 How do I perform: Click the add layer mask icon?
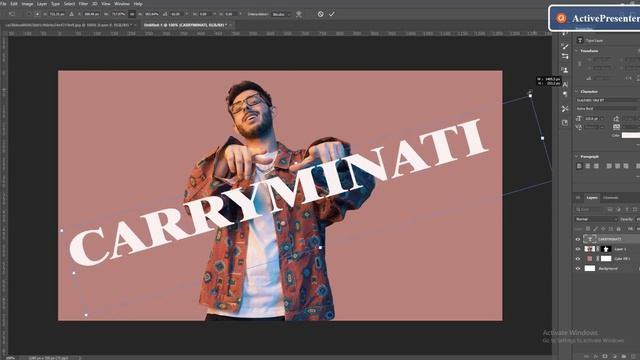click(605, 356)
